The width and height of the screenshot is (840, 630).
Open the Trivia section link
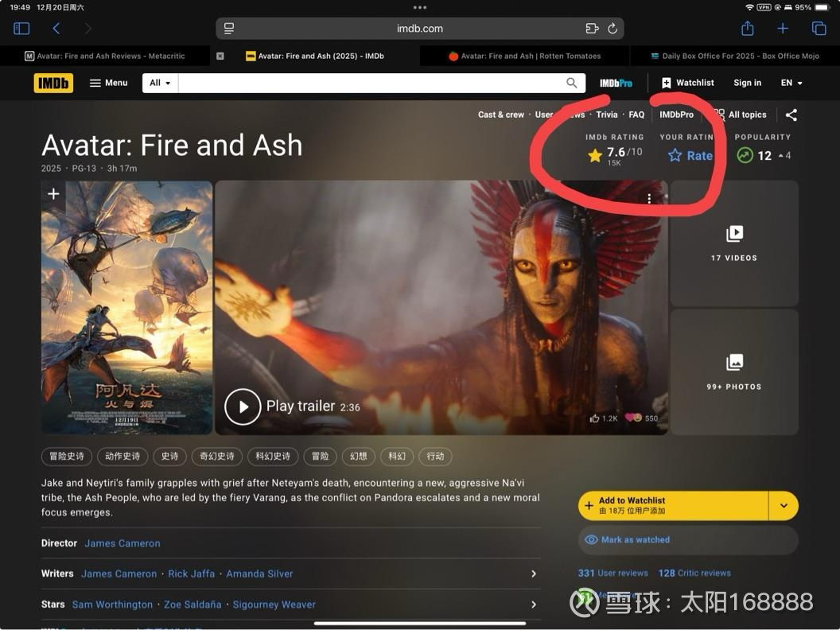click(x=607, y=115)
